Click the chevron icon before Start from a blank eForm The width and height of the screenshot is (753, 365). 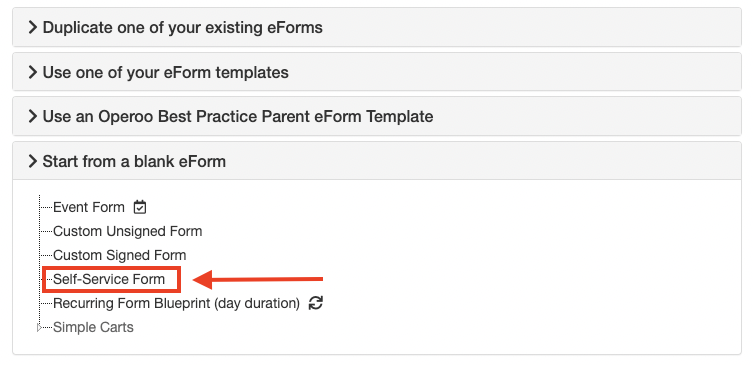(x=32, y=161)
